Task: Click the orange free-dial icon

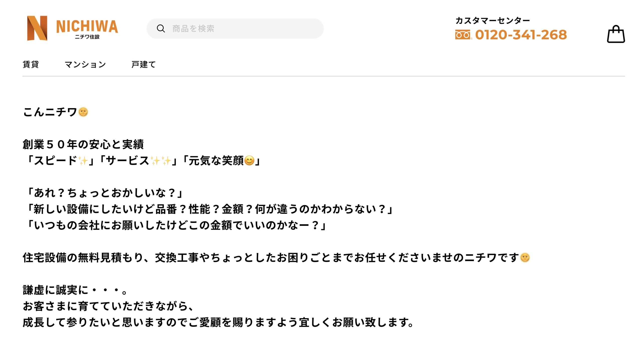Action: (x=463, y=35)
